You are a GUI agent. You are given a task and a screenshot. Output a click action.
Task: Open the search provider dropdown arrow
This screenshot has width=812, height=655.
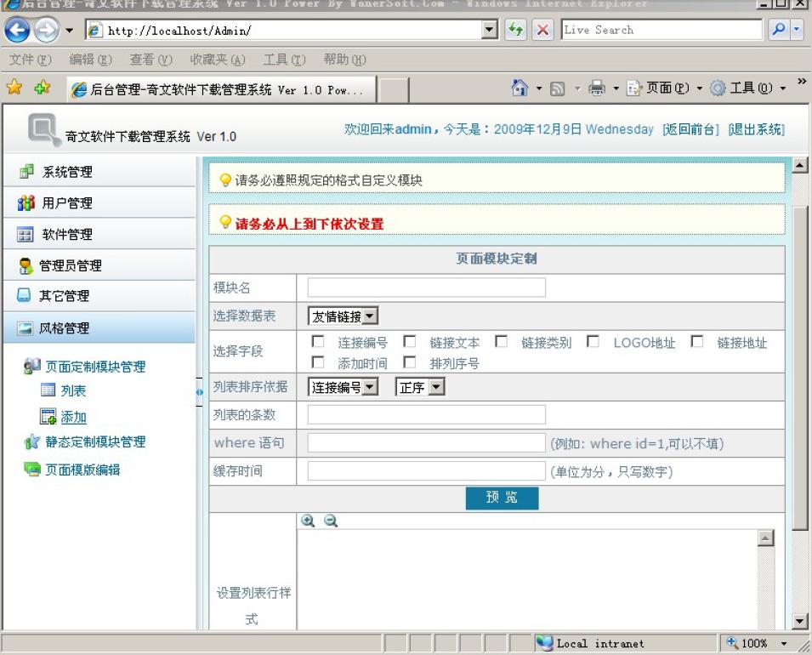click(x=797, y=30)
